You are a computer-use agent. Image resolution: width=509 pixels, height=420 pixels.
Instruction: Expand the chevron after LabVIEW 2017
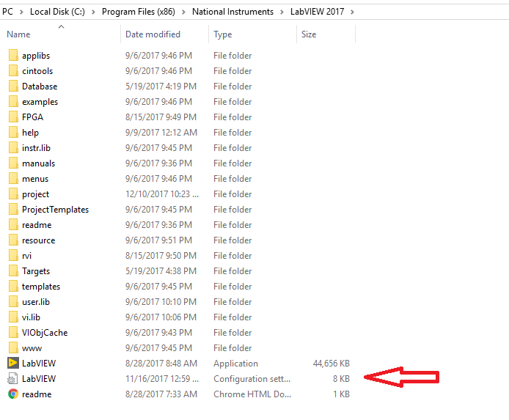[352, 12]
